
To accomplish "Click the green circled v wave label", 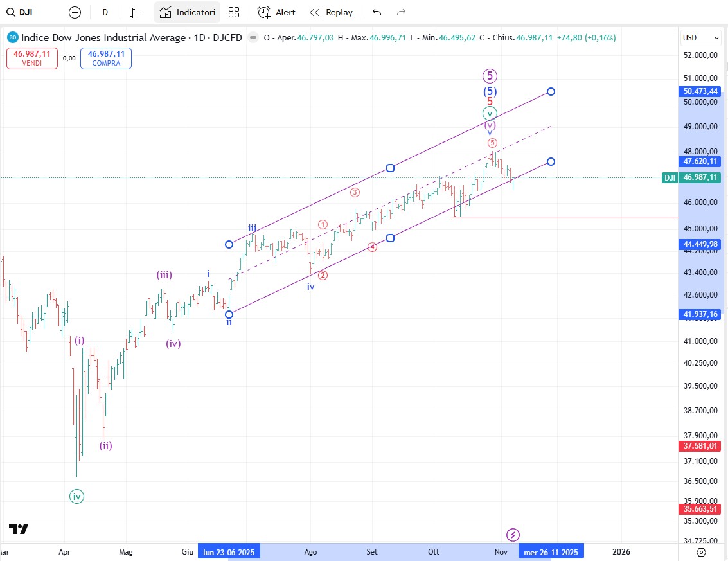I will 490,113.
